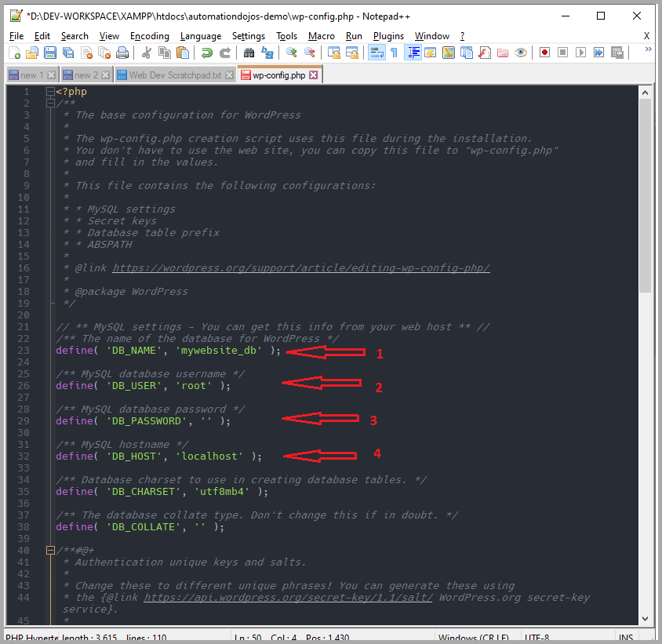Open the Encoding menu
Image resolution: width=662 pixels, height=644 pixels.
pyautogui.click(x=149, y=36)
